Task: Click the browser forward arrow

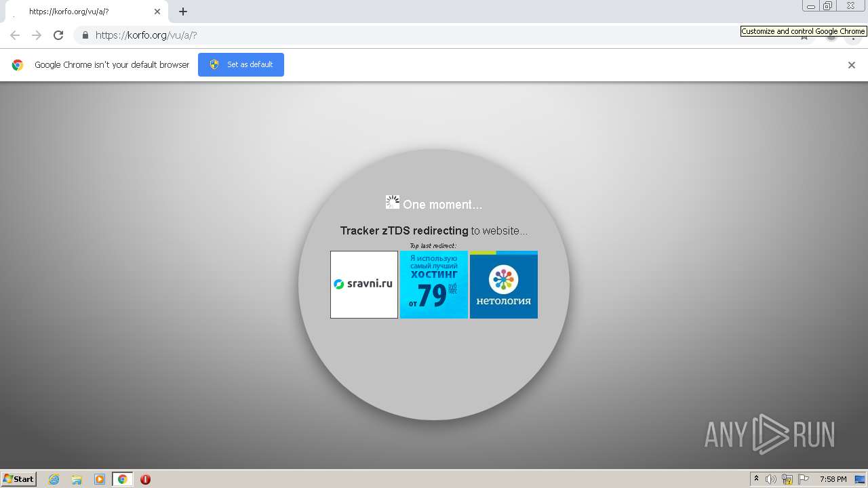Action: click(x=37, y=35)
